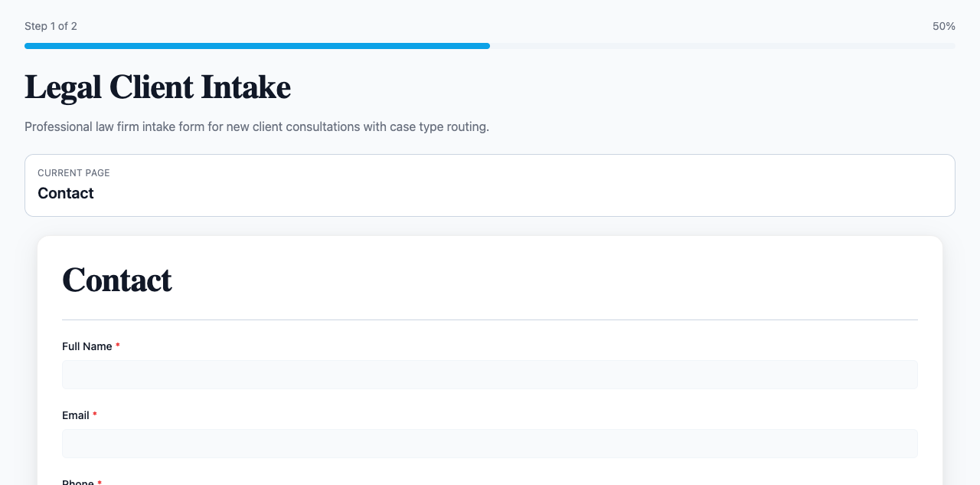Select the bold Contact name under Current Page
The image size is (980, 485).
tap(66, 193)
